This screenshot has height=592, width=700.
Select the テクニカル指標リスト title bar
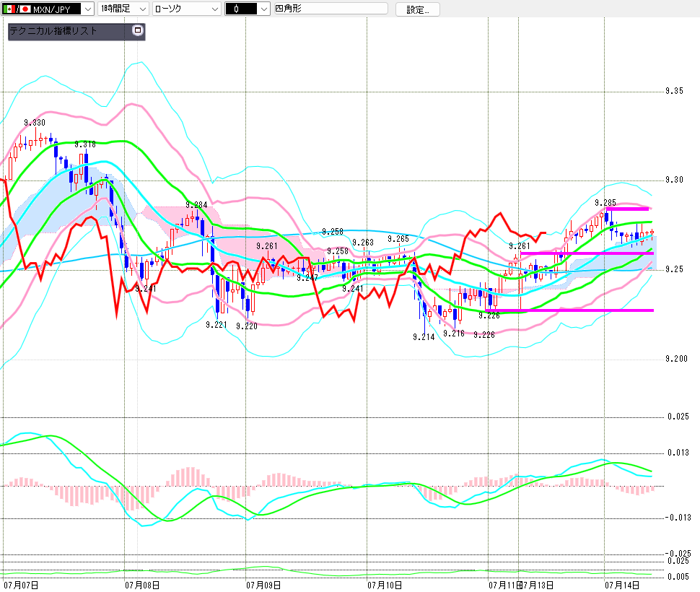71,31
